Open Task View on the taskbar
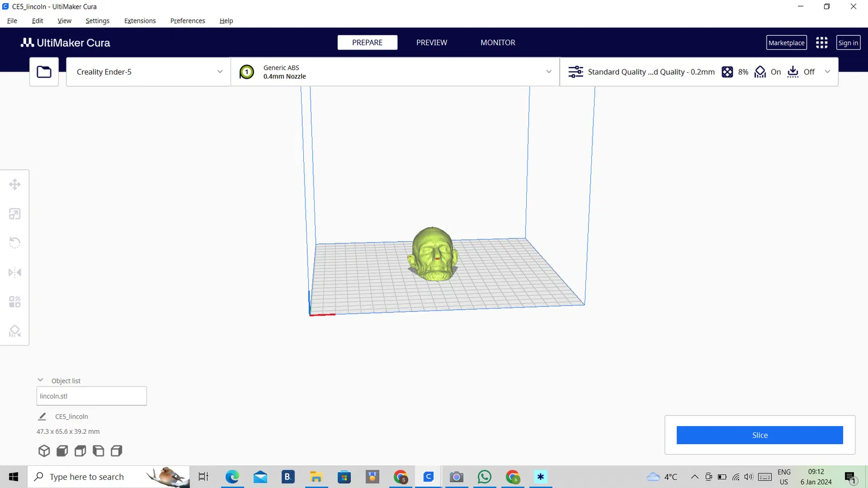 (x=203, y=477)
